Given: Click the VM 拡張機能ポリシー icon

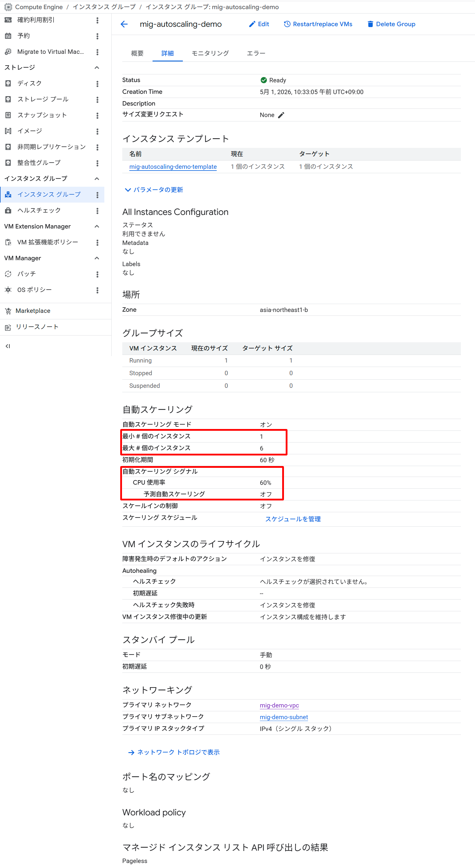Looking at the screenshot, I should 8,242.
